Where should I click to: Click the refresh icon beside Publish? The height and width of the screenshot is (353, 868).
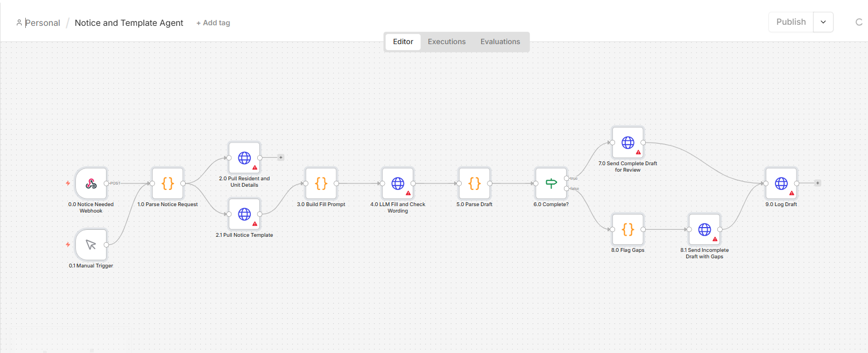tap(859, 22)
